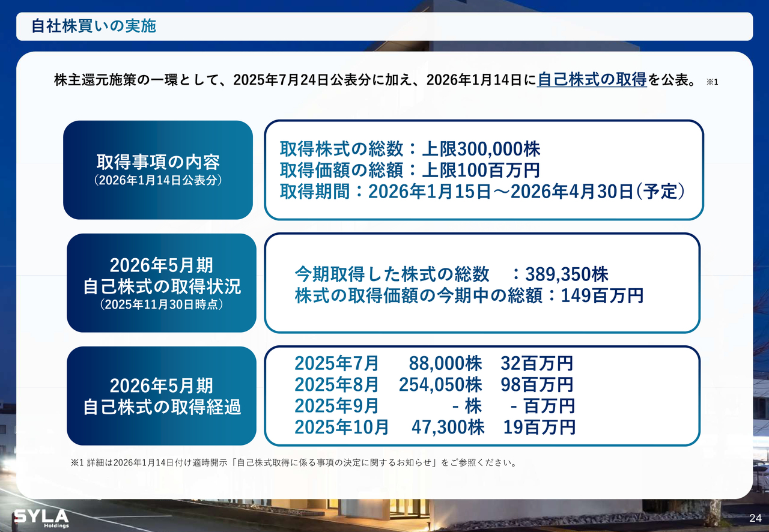Image resolution: width=769 pixels, height=532 pixels.
Task: Click the 取得期間 date range line
Action: [482, 192]
